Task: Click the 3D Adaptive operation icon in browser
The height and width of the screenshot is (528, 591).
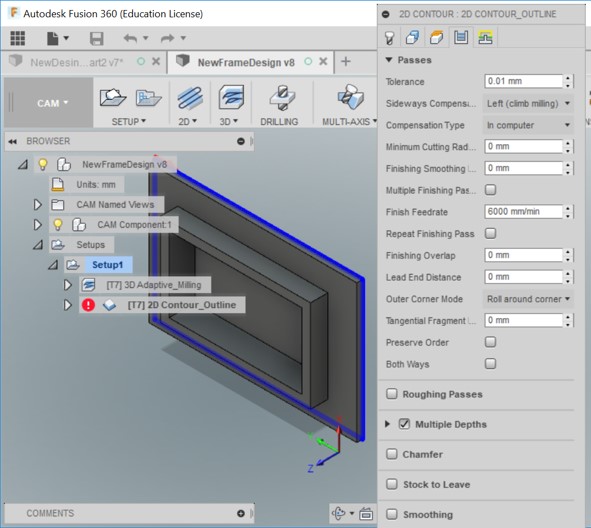Action: pyautogui.click(x=89, y=285)
